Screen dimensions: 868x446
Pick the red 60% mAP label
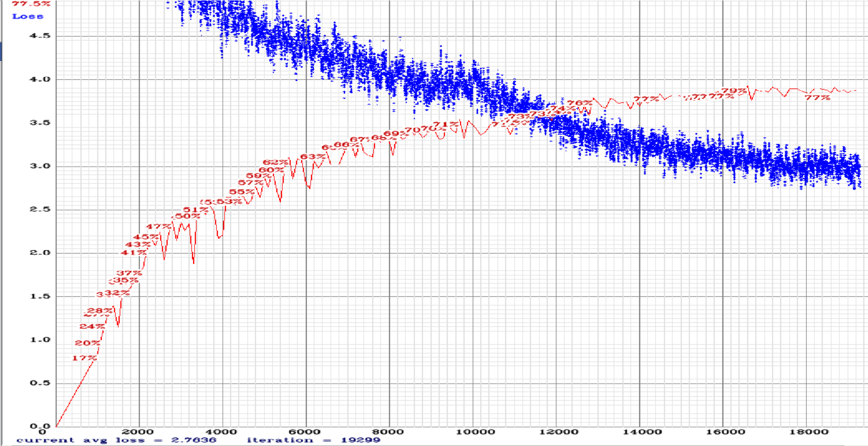[271, 169]
